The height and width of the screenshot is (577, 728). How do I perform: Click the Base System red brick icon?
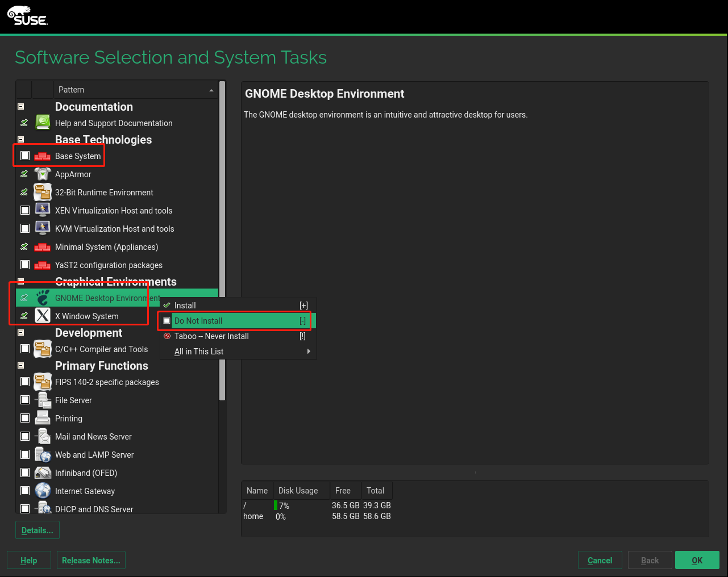tap(43, 156)
